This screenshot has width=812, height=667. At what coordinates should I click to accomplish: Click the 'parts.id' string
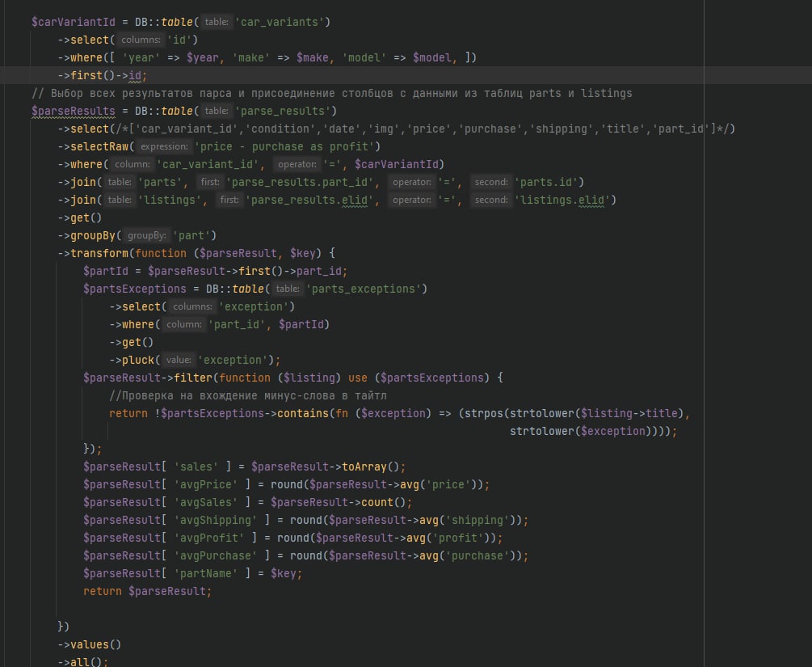[546, 182]
